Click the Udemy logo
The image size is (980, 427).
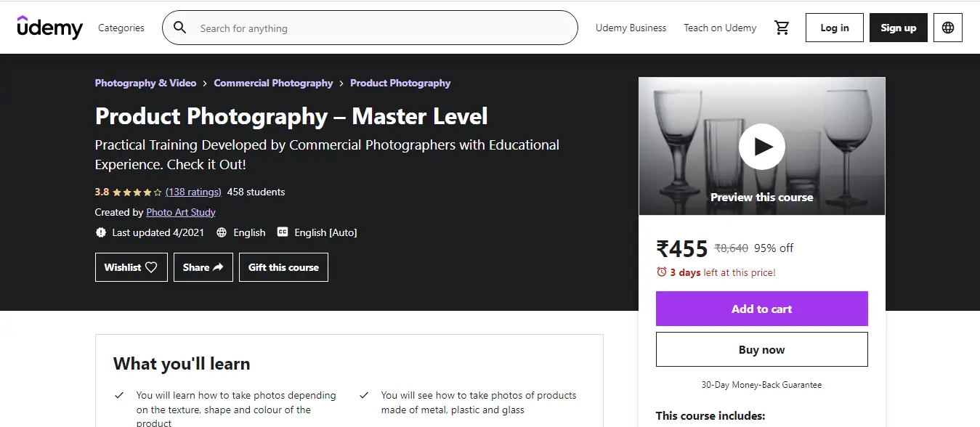(49, 28)
